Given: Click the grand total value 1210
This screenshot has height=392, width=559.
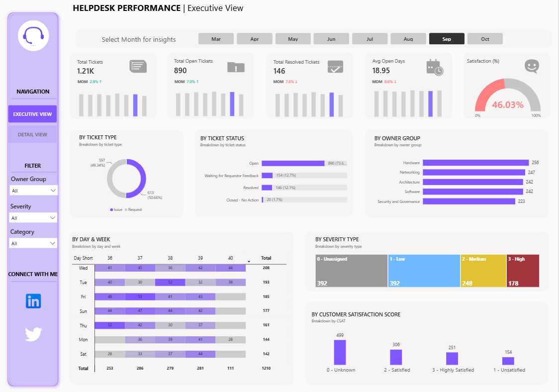Looking at the screenshot, I should (x=266, y=368).
